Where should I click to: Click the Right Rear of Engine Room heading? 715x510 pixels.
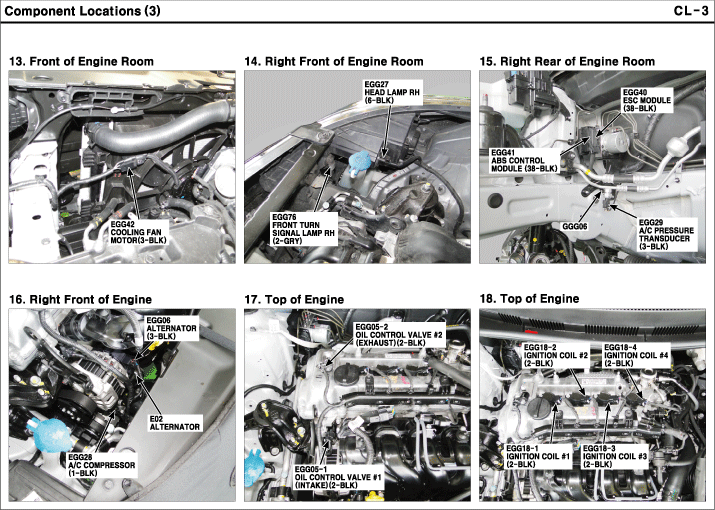tap(566, 62)
